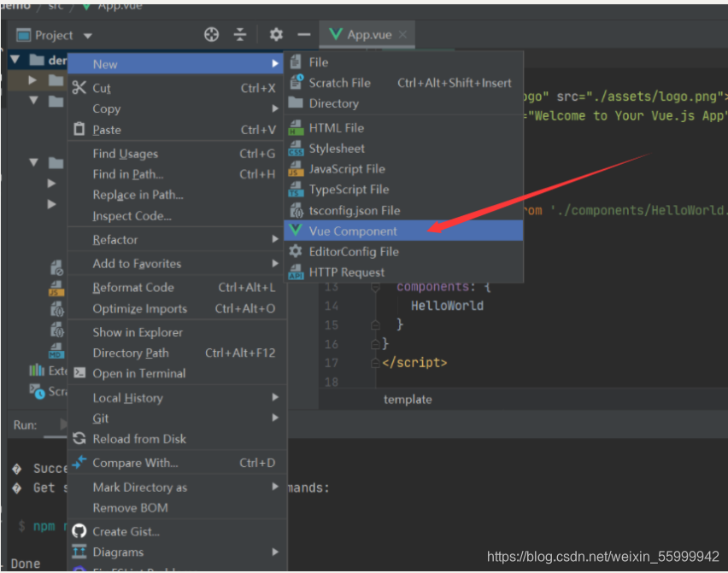Image resolution: width=728 pixels, height=573 pixels.
Task: Click the collapse all icon in Project toolbar
Action: pos(239,34)
